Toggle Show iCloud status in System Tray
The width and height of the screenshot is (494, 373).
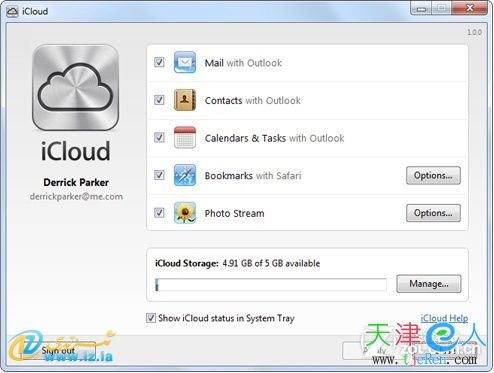pyautogui.click(x=151, y=318)
